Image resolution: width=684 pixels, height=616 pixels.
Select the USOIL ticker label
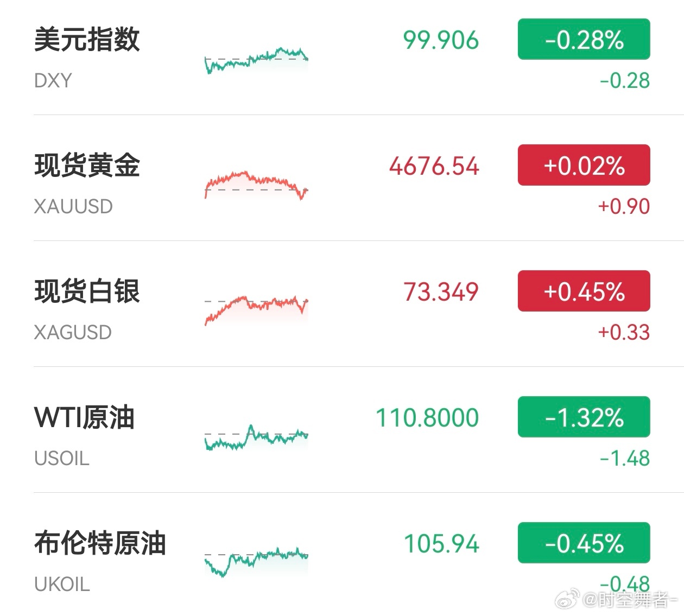click(61, 459)
